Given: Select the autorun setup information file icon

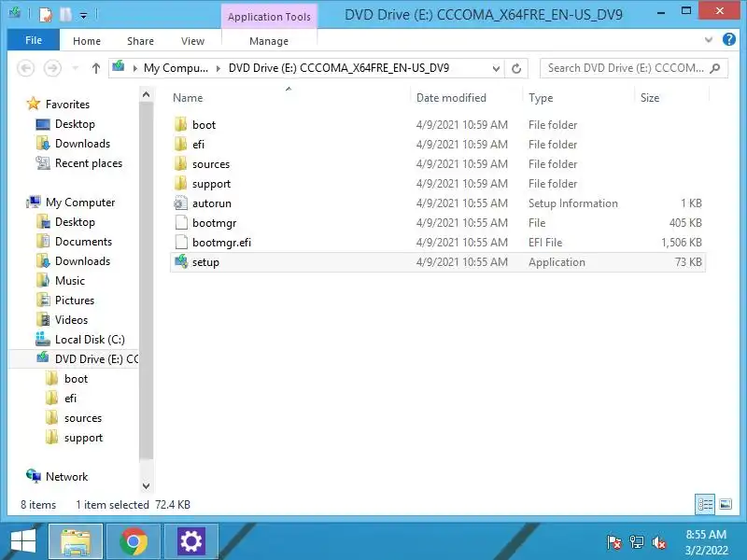Looking at the screenshot, I should click(181, 203).
